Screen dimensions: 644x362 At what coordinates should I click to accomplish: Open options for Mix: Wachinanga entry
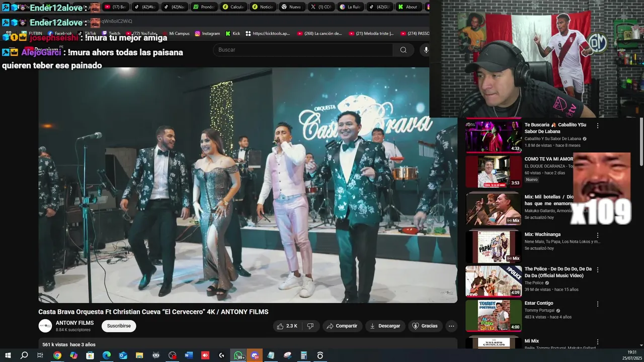click(598, 235)
